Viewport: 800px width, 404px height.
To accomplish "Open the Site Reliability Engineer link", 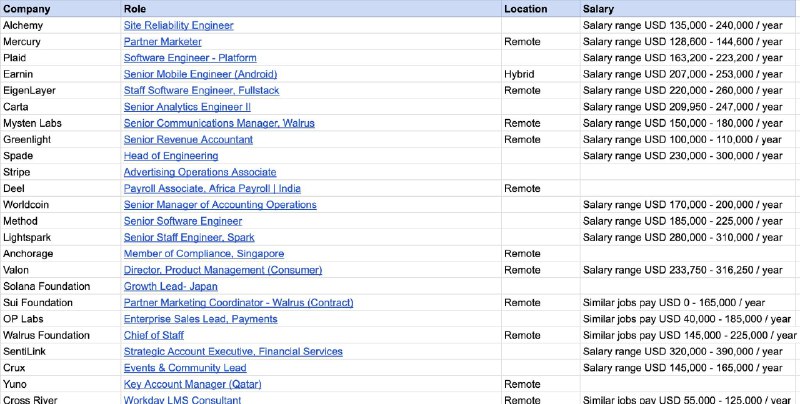I will tap(178, 25).
